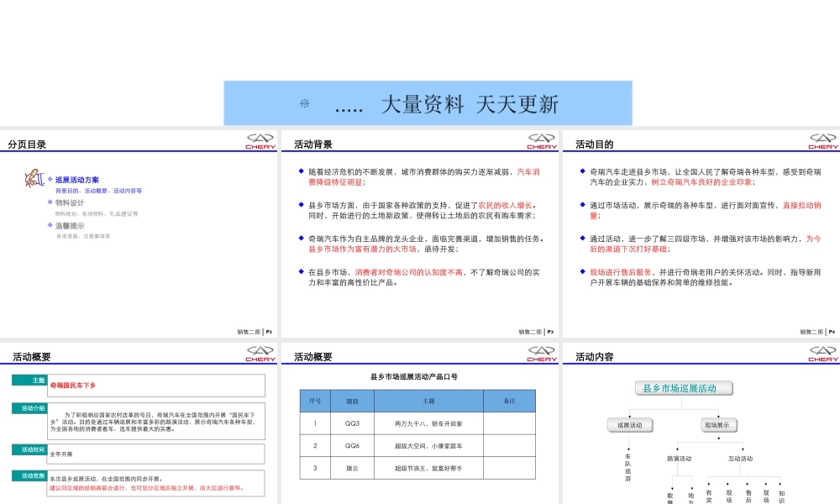The width and height of the screenshot is (840, 504).
Task: Click the page number P3 footer
Action: (550, 332)
